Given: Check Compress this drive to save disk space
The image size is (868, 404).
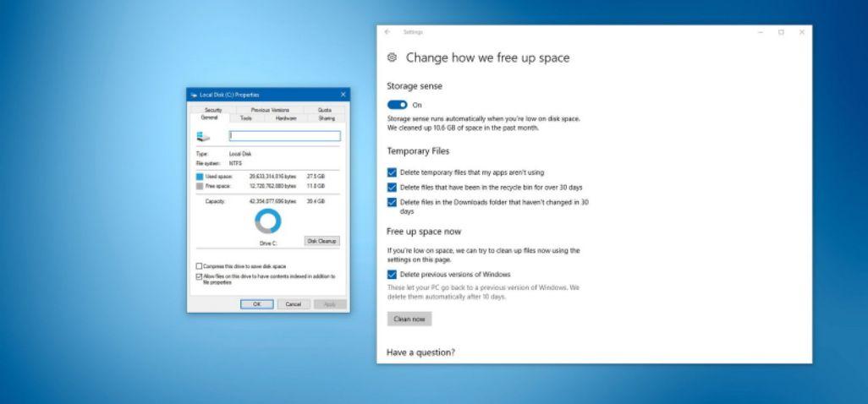Looking at the screenshot, I should click(200, 266).
